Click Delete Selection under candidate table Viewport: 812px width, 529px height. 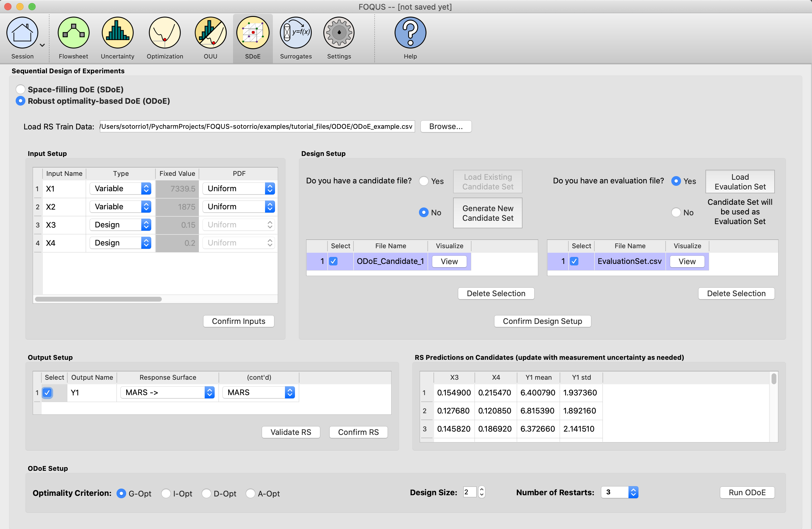coord(496,293)
